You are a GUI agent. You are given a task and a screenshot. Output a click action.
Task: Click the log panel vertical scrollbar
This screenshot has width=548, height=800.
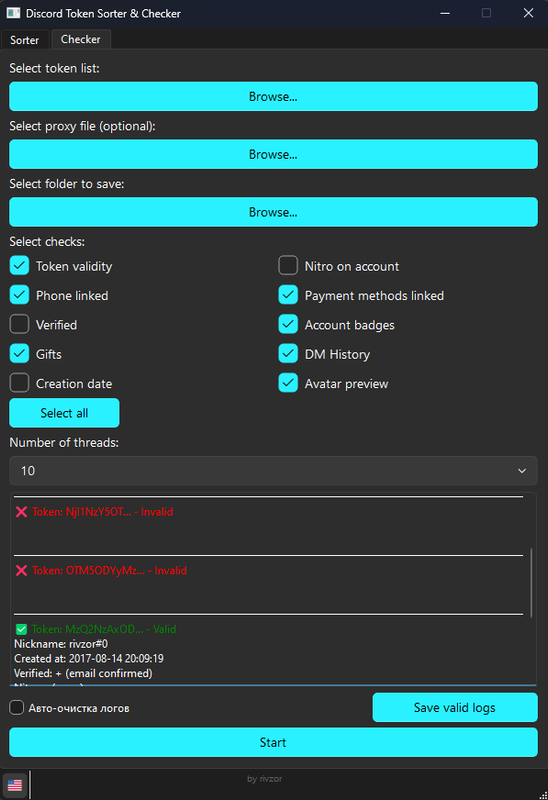pos(531,583)
